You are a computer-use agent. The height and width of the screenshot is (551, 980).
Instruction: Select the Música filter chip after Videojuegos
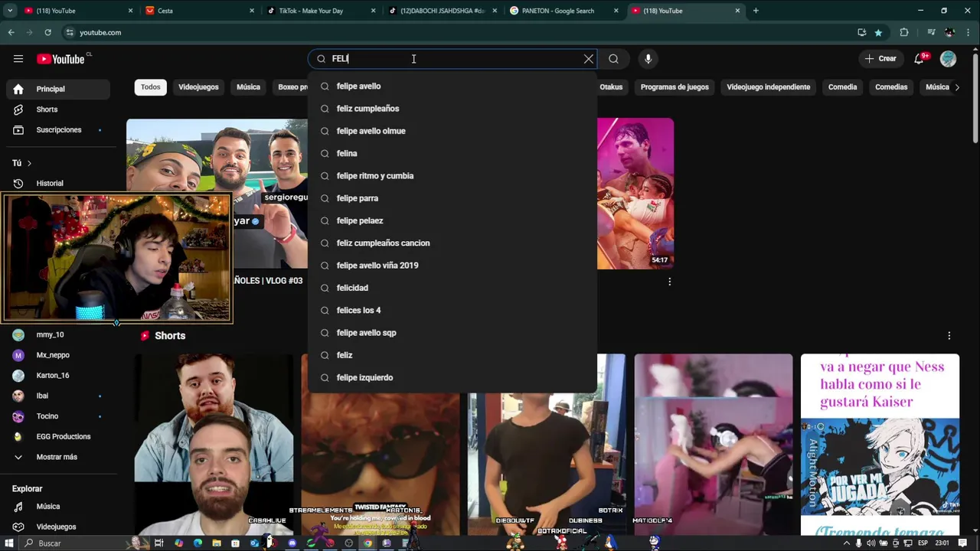click(x=248, y=87)
